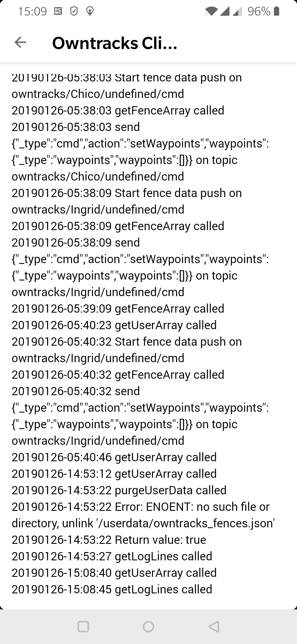Tap the 05:38:03 Chico fence push line
The width and height of the screenshot is (297, 644).
tap(127, 86)
